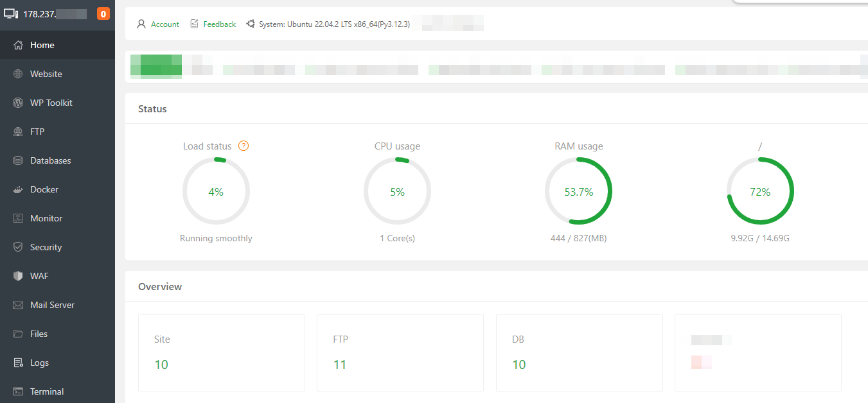Click the CPU usage 5% gauge
Screen dimensions: 868x403
[x=397, y=191]
